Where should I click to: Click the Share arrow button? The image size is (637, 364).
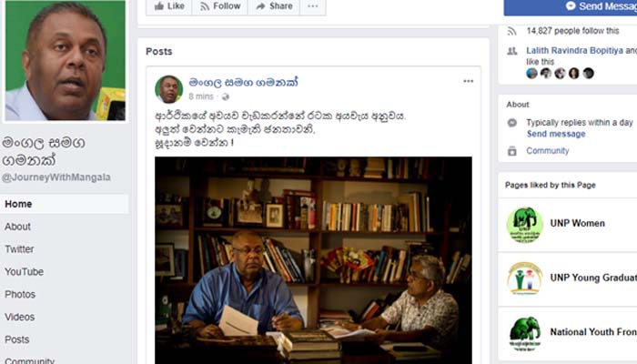pyautogui.click(x=274, y=6)
